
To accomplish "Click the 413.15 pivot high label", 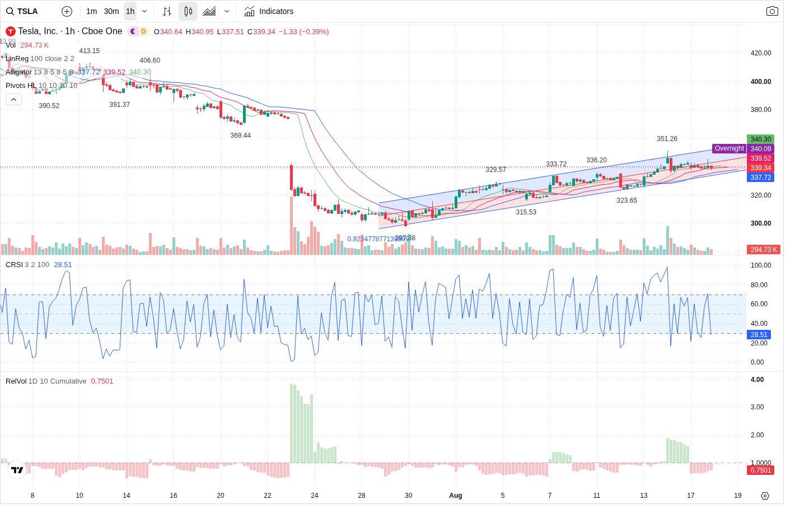I will [x=90, y=51].
